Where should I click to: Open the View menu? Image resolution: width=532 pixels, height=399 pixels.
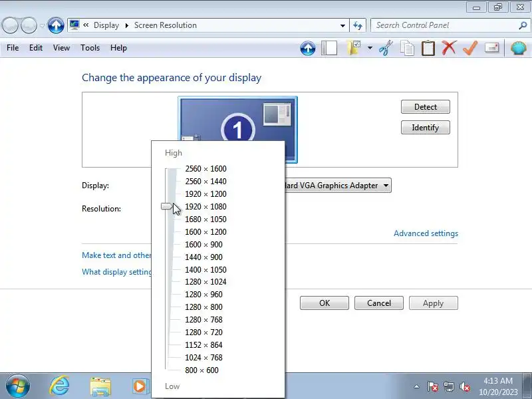[61, 48]
